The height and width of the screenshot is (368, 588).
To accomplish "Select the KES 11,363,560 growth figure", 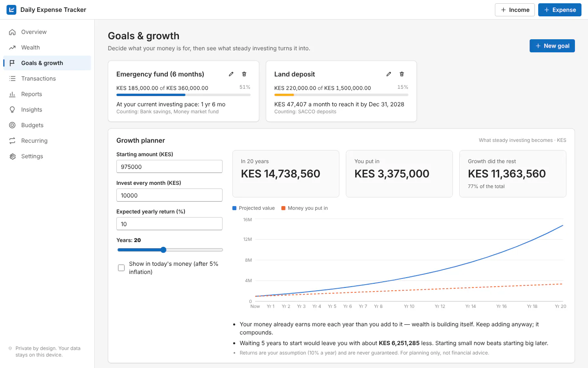I will tap(507, 174).
